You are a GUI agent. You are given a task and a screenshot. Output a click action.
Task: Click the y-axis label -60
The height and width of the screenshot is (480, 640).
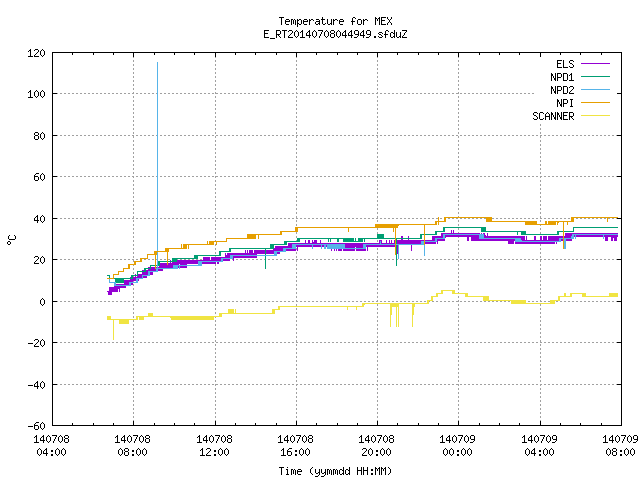coord(36,426)
